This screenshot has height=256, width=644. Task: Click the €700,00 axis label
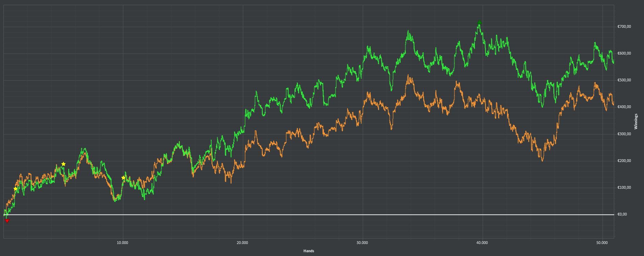click(x=624, y=27)
